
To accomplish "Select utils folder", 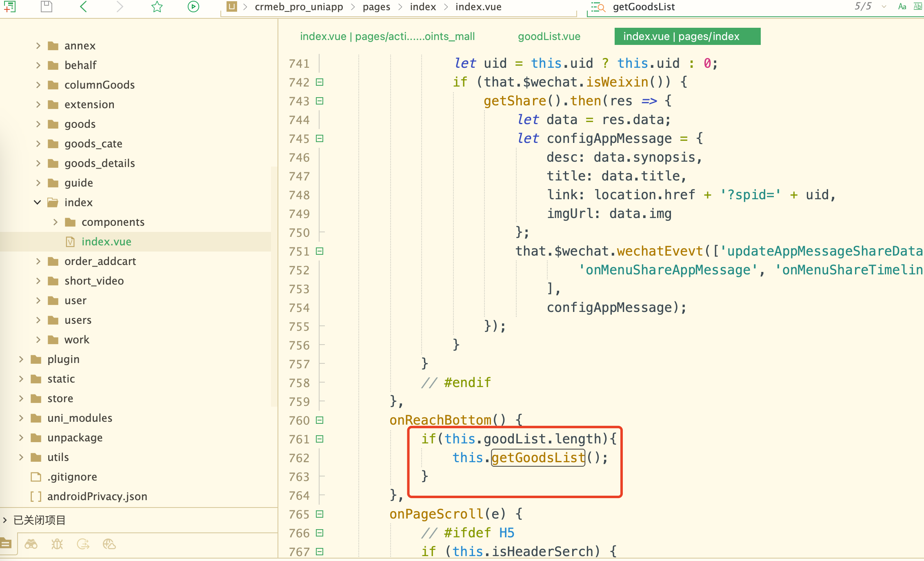I will coord(58,457).
